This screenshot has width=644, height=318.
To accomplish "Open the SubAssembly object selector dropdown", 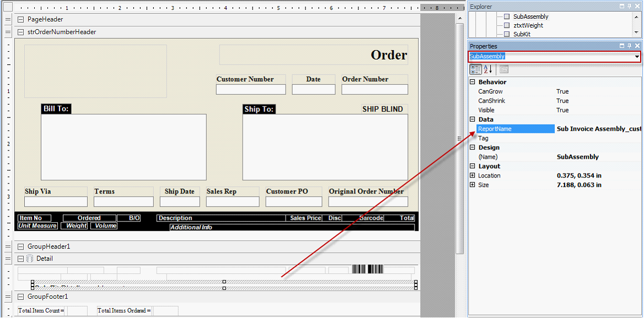I will point(637,57).
